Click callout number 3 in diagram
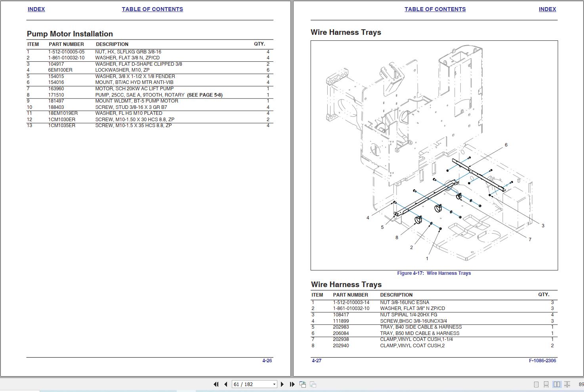 (543, 226)
